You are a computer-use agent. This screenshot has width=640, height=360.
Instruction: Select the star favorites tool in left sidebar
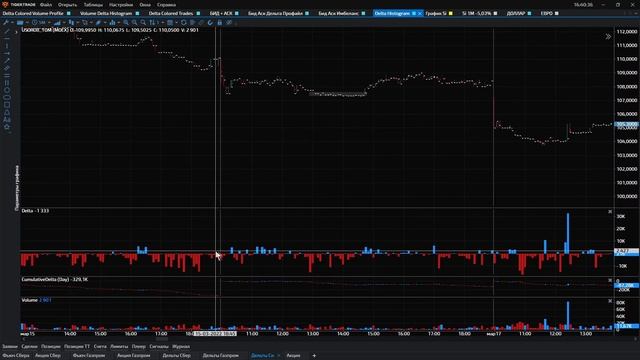[7, 127]
